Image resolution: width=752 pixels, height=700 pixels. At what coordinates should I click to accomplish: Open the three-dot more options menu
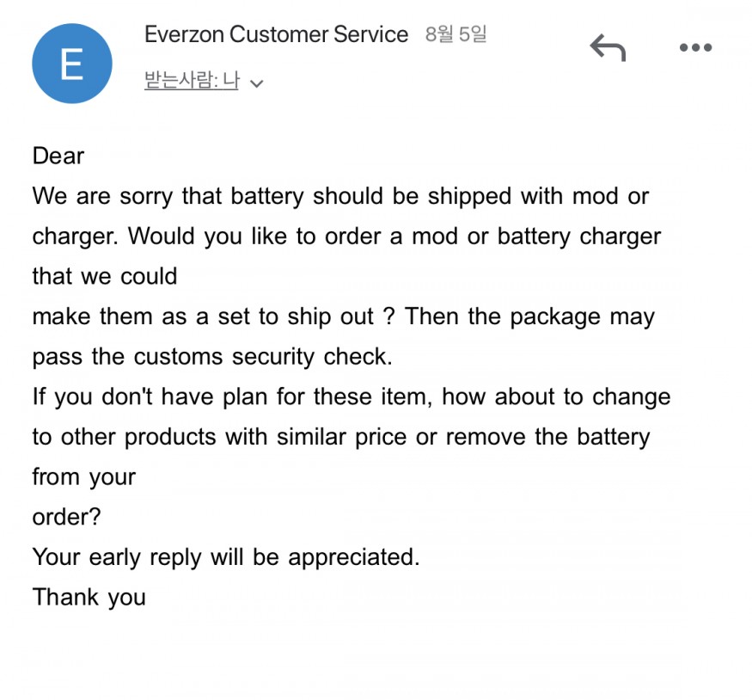(695, 48)
